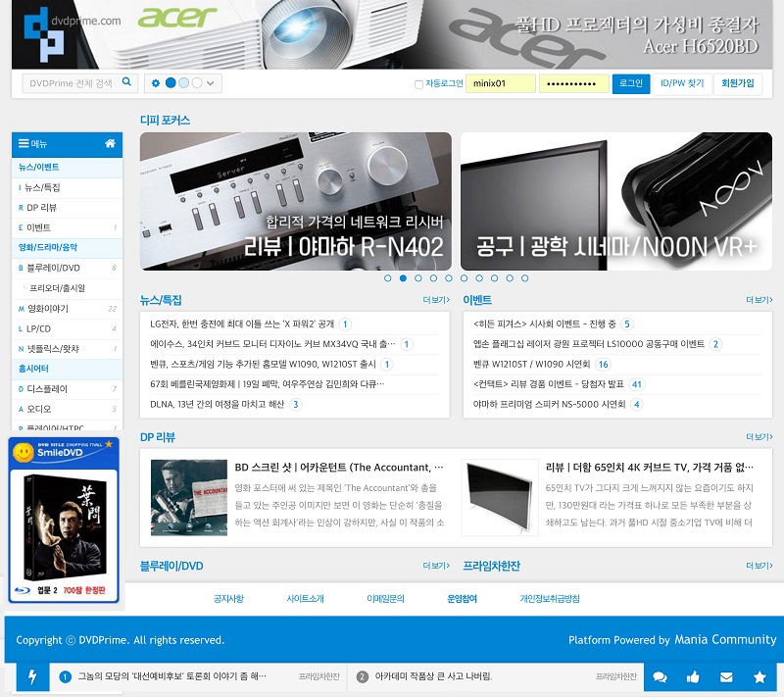Open the NOON VR+ group-buy banner
This screenshot has width=784, height=697.
coord(616,202)
